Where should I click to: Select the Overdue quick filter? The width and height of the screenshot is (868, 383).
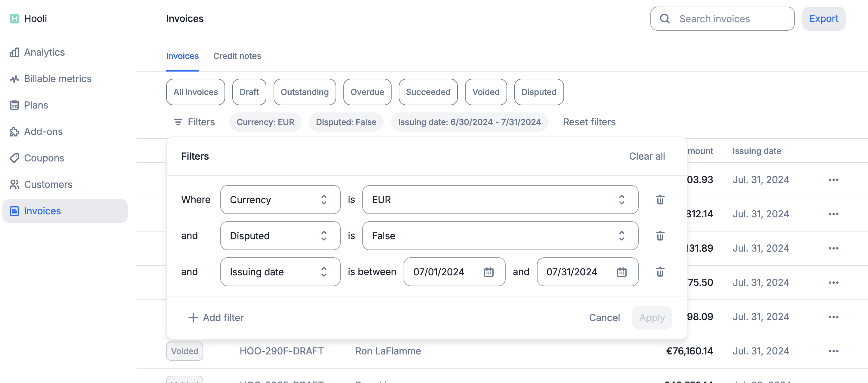[367, 92]
